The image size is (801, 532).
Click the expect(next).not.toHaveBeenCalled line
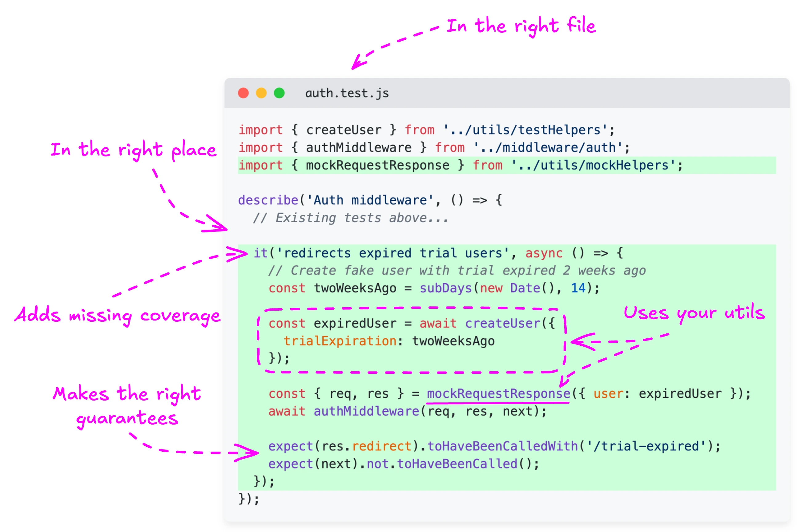pos(403,464)
